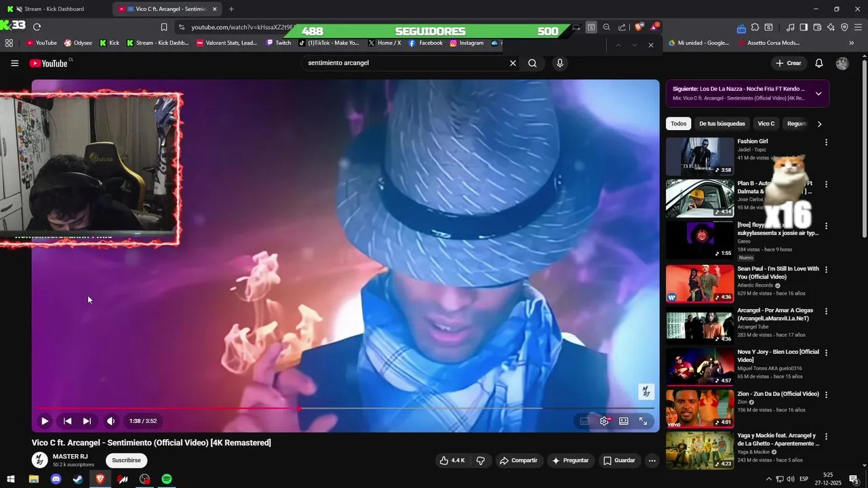
Task: Open Windows Start menu
Action: pyautogui.click(x=11, y=479)
